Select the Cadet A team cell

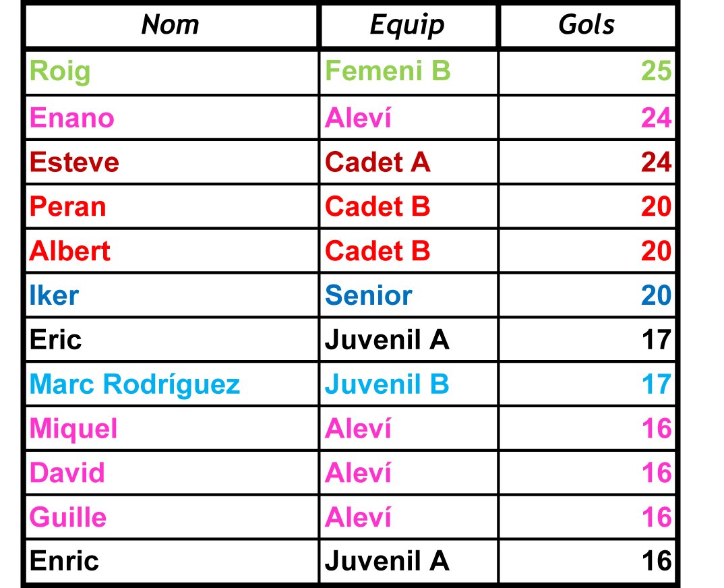click(x=409, y=162)
